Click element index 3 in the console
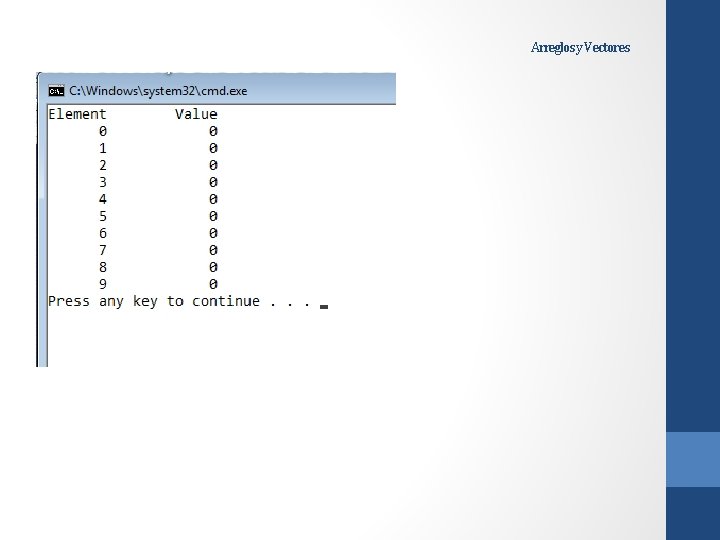The height and width of the screenshot is (540, 720). pos(103,182)
